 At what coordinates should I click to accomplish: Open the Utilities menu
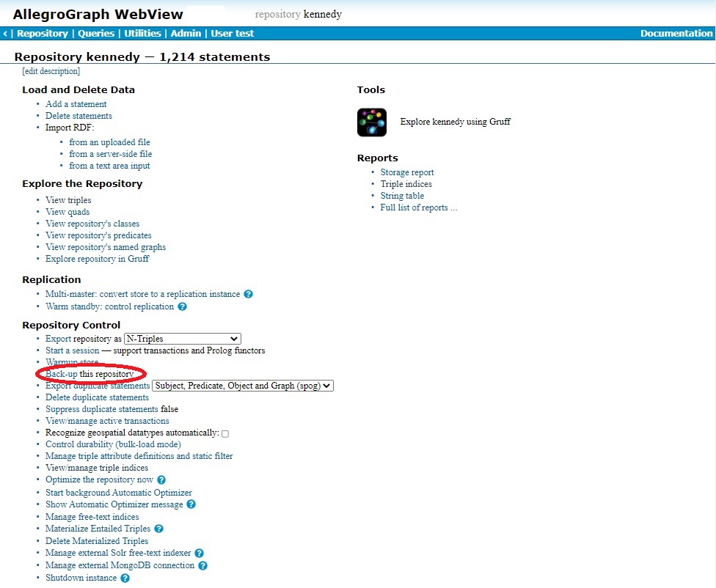[142, 34]
